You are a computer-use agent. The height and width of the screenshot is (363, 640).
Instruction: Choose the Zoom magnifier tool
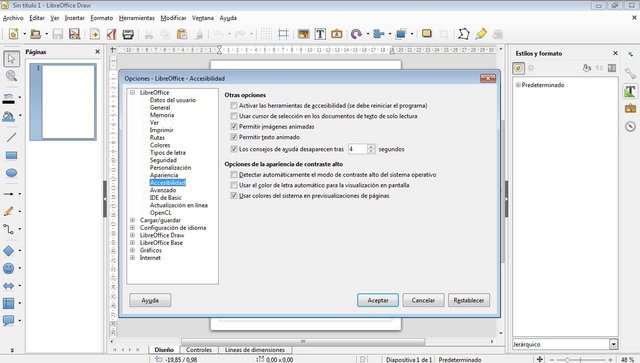click(x=11, y=76)
